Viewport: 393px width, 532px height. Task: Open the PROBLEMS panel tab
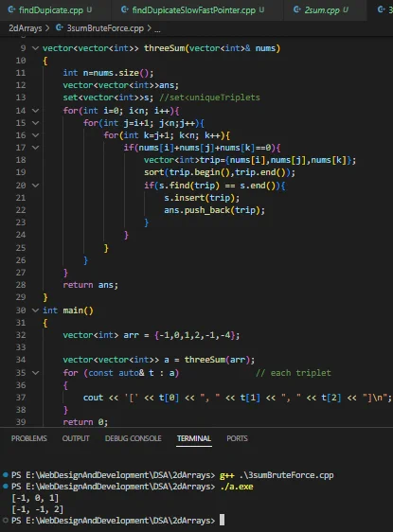pos(28,438)
